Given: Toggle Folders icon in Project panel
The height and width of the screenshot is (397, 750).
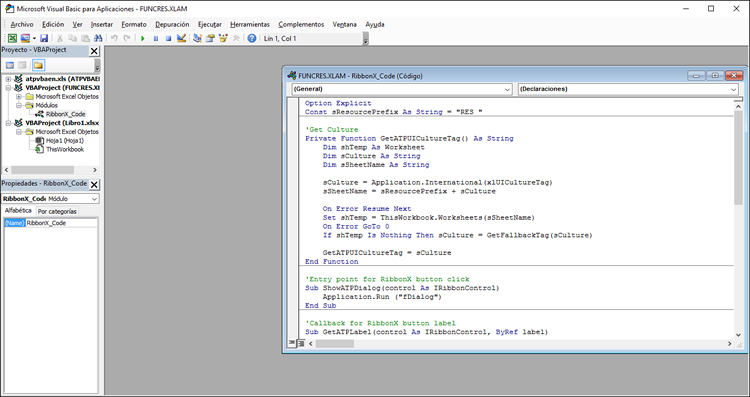Looking at the screenshot, I should 38,65.
